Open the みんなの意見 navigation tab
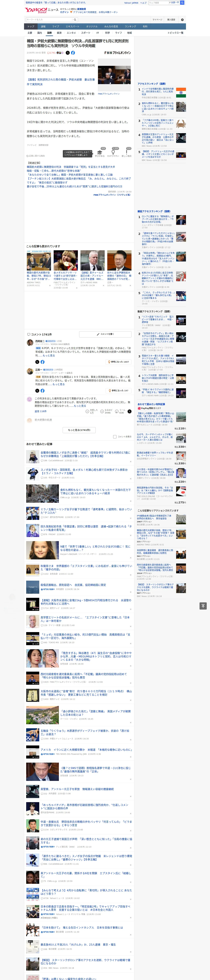This screenshot has width=210, height=980. 111,27
